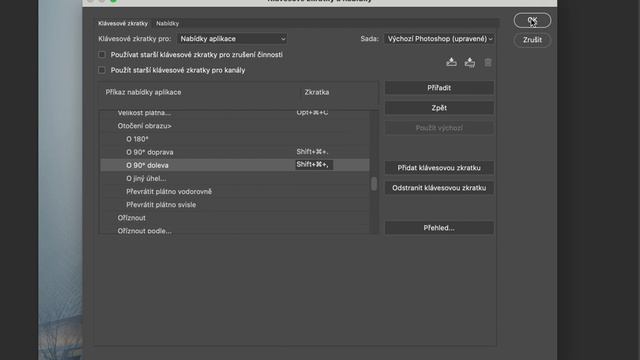Switch to the Klávesové zkratky tab
Image resolution: width=640 pixels, height=360 pixels.
123,23
